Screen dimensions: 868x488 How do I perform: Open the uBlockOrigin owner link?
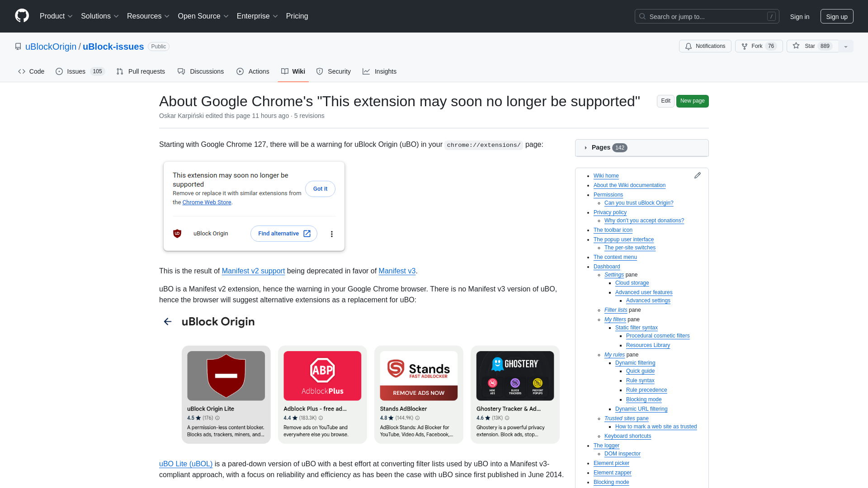(51, 47)
